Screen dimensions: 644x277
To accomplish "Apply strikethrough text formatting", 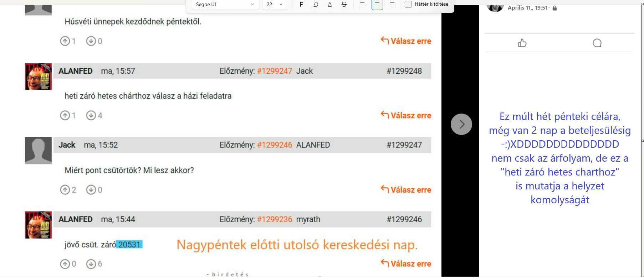I will 344,4.
